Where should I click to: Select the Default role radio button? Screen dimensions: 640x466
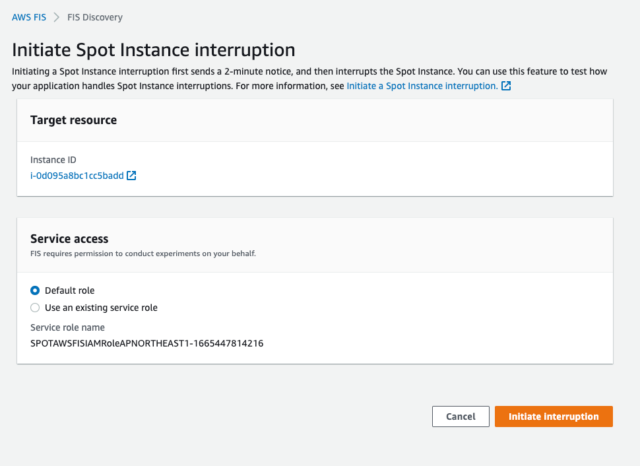click(x=35, y=291)
